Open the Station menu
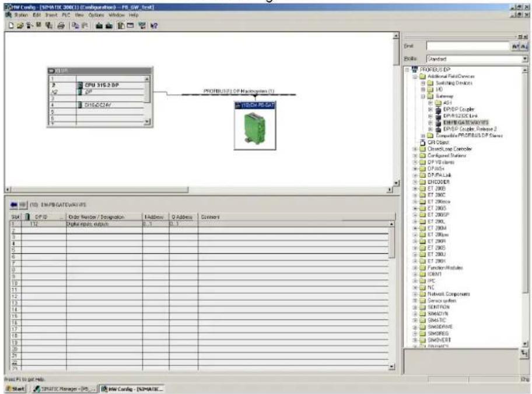 20,15
